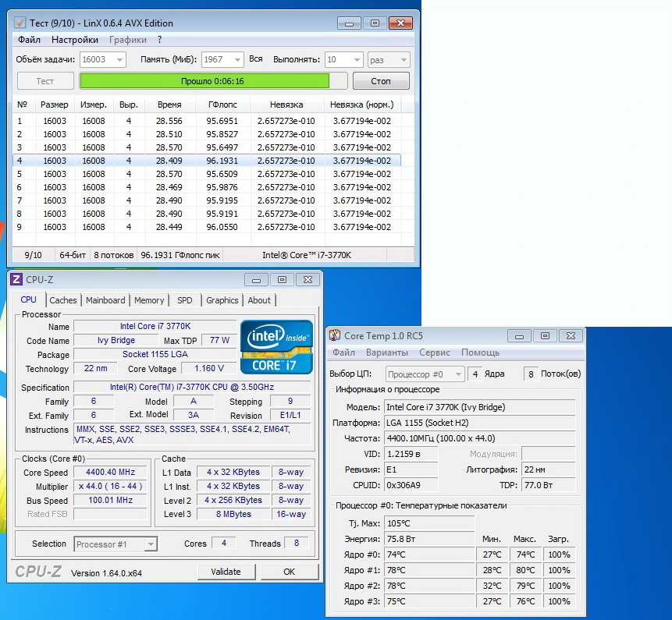This screenshot has width=672, height=620.
Task: Click the VID value 1.2159 в
Action: click(x=411, y=454)
